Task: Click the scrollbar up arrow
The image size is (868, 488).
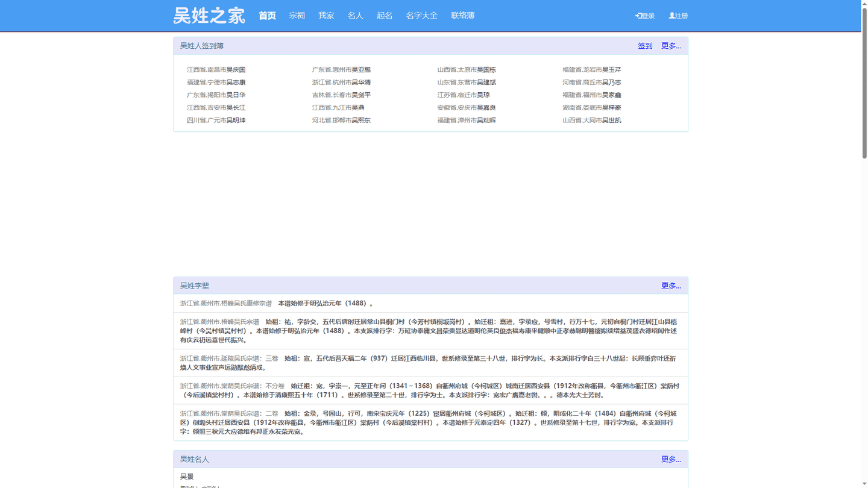Action: pos(864,3)
